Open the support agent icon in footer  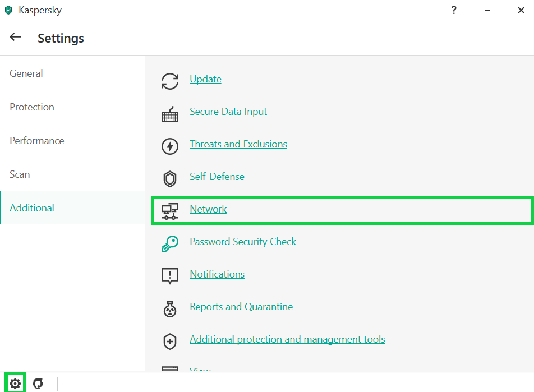(38, 384)
